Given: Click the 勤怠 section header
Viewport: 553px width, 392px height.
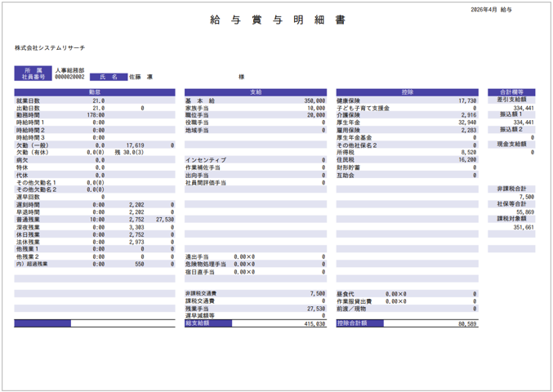Looking at the screenshot, I should pos(95,92).
